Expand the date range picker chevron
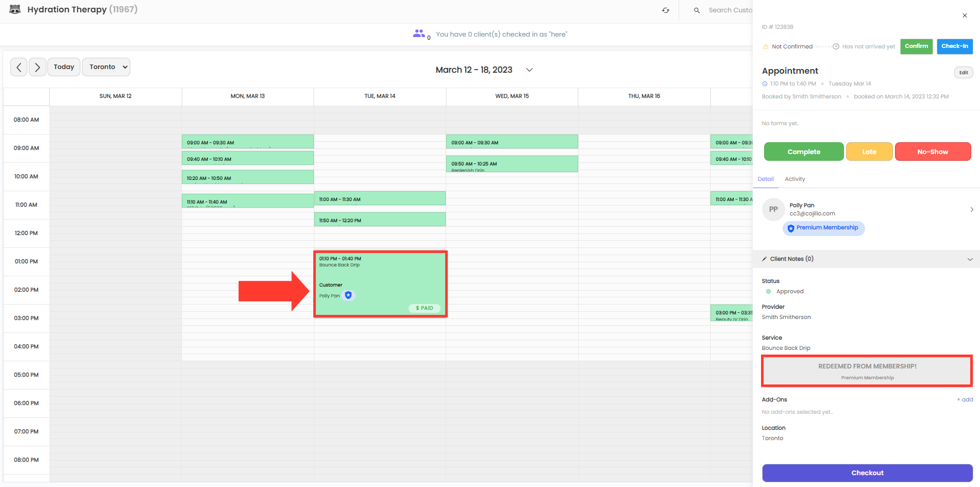The width and height of the screenshot is (980, 487). [529, 70]
